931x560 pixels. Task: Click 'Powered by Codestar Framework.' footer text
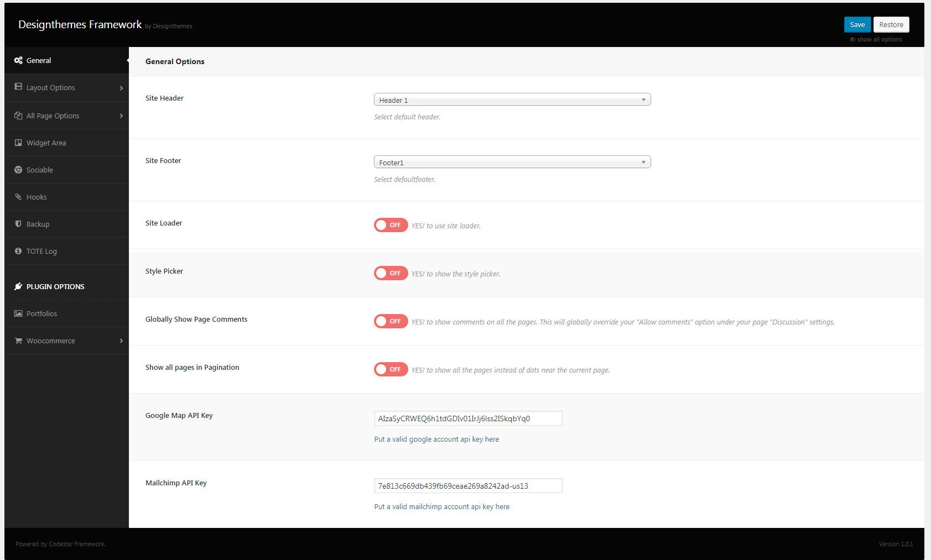[60, 544]
